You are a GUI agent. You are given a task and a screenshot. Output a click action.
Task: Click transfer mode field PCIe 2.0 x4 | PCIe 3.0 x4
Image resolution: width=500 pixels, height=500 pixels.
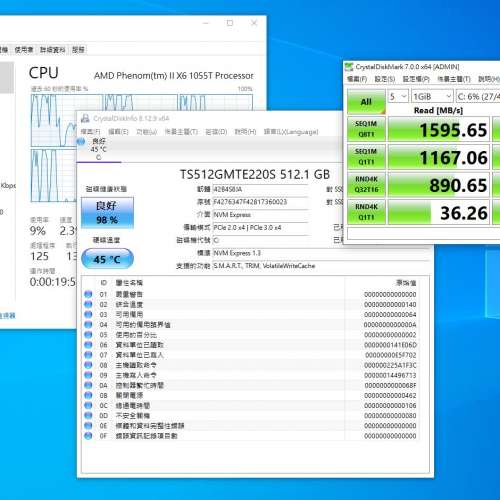click(x=260, y=228)
